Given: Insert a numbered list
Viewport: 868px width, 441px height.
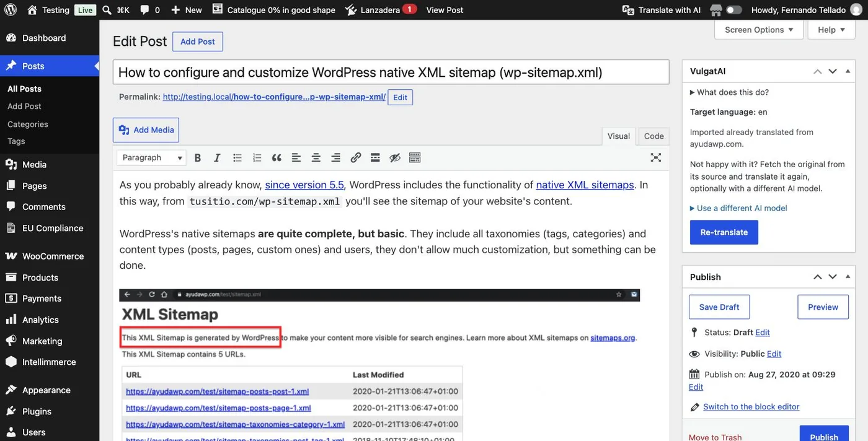Looking at the screenshot, I should coord(257,158).
